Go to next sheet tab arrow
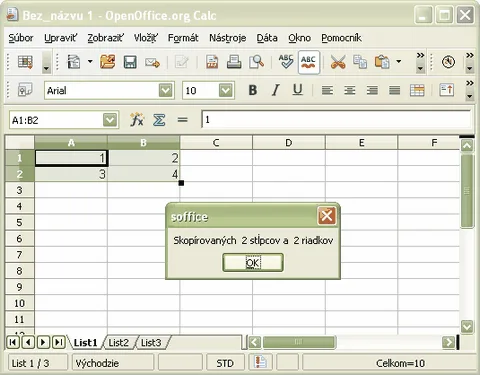This screenshot has height=375, width=480. [x=43, y=342]
